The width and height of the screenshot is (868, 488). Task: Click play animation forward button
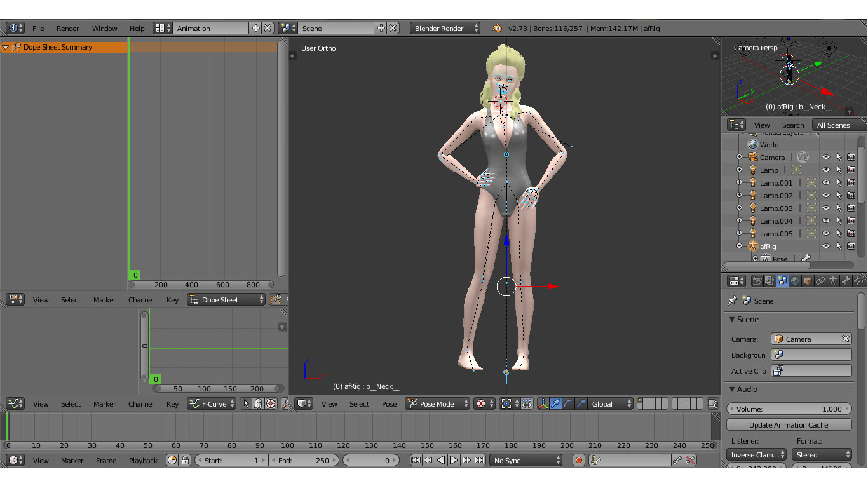(454, 460)
